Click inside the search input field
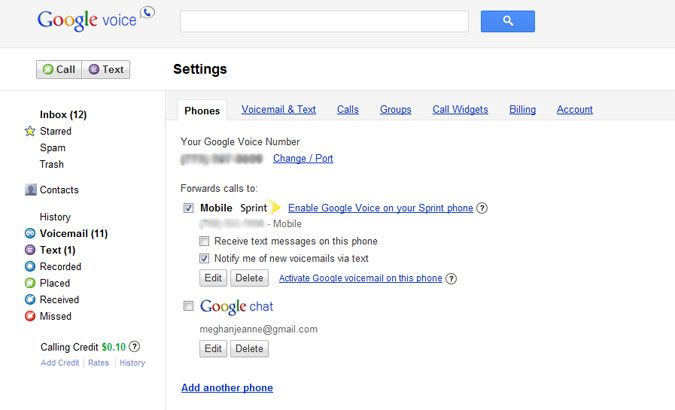The image size is (675, 410). click(324, 21)
